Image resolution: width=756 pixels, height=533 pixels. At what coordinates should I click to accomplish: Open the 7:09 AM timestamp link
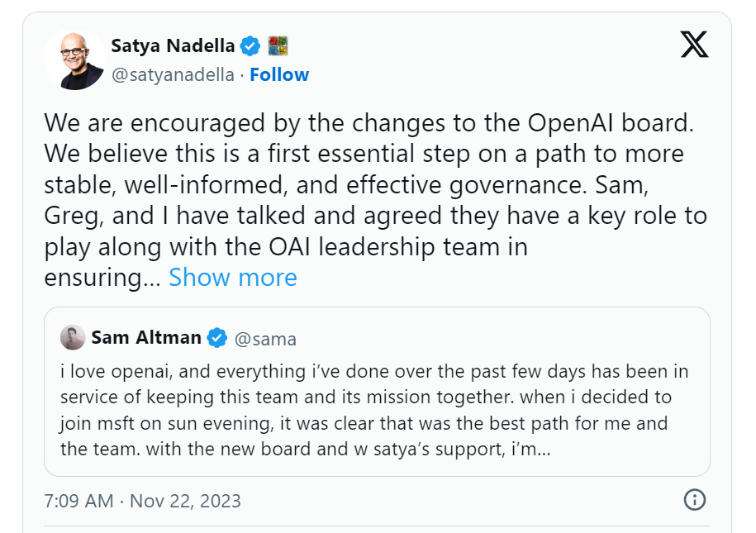(x=78, y=501)
